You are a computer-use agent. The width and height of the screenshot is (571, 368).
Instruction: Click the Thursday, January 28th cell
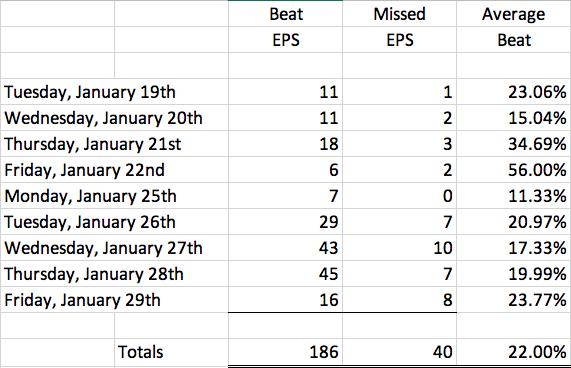coord(114,274)
